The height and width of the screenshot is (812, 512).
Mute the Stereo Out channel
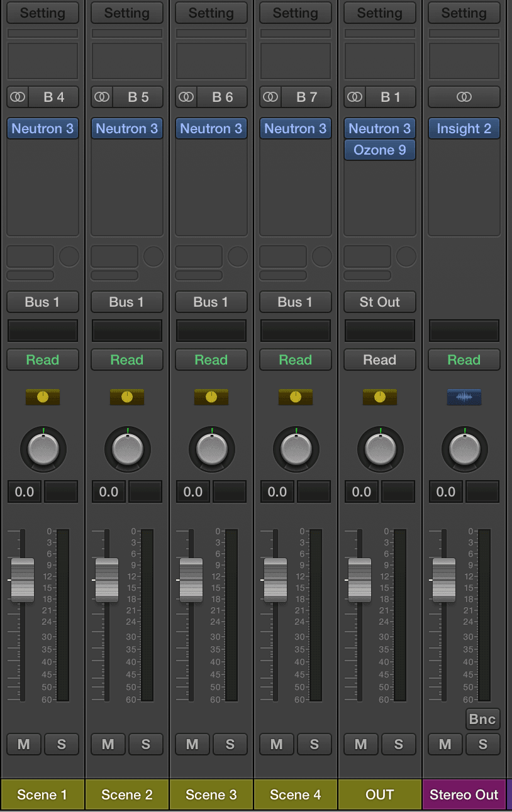445,744
